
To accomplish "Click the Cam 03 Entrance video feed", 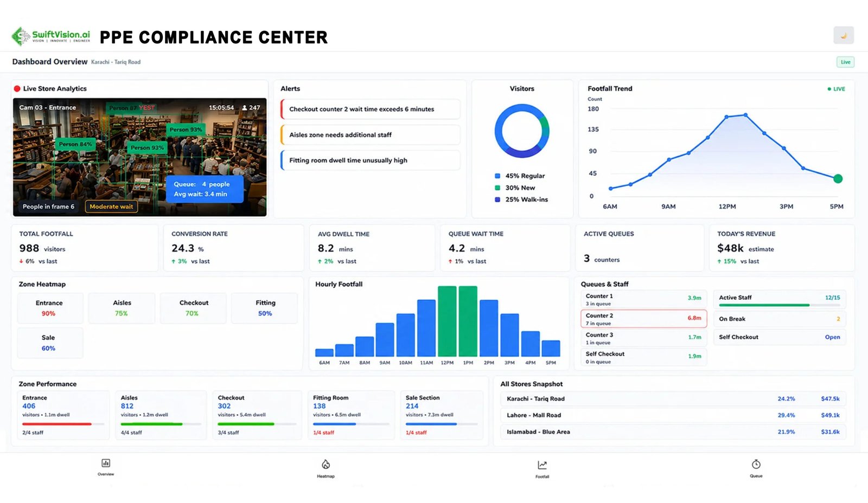I will tap(140, 157).
